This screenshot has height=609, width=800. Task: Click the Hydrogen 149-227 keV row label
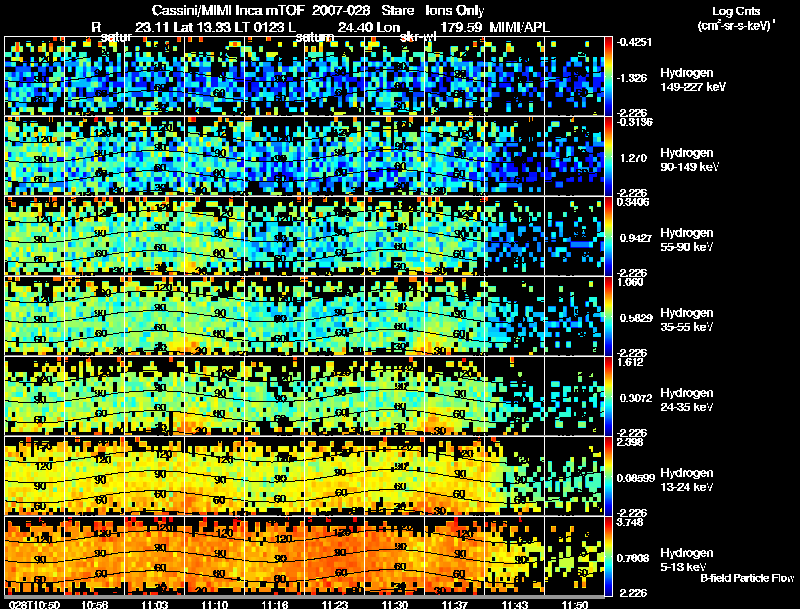[692, 80]
